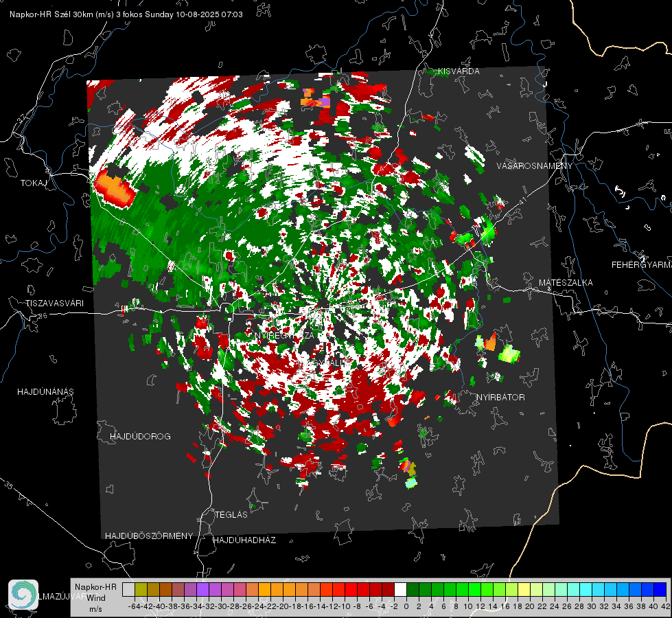Click the '35' road number at lower left
The height and width of the screenshot is (618, 672).
click(9, 486)
